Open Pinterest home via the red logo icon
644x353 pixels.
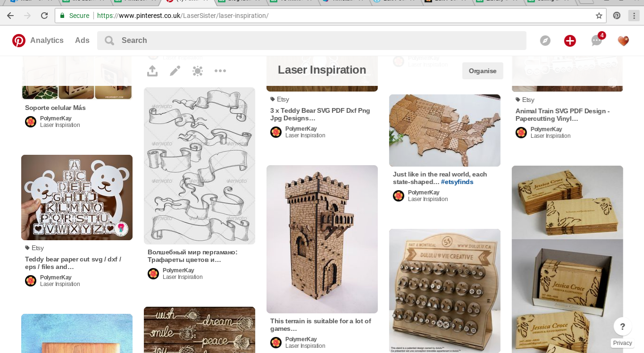pos(19,40)
